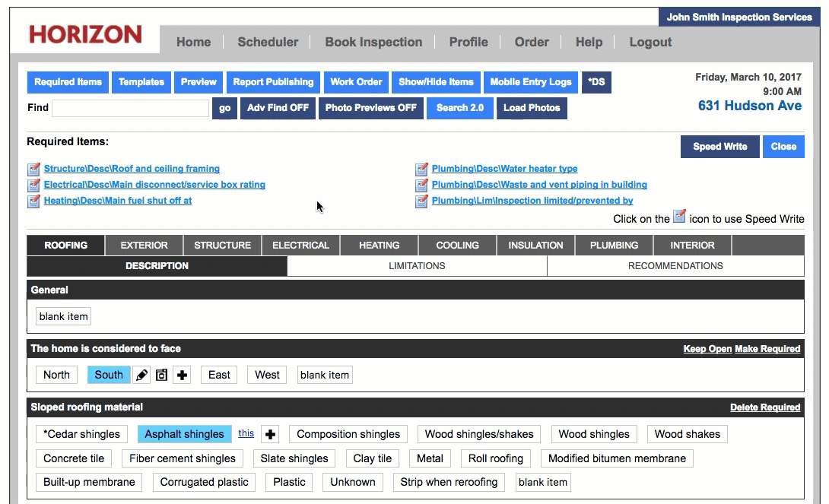Open Speed Write icon for Roof and ceiling framing
The width and height of the screenshot is (829, 504).
[x=33, y=169]
